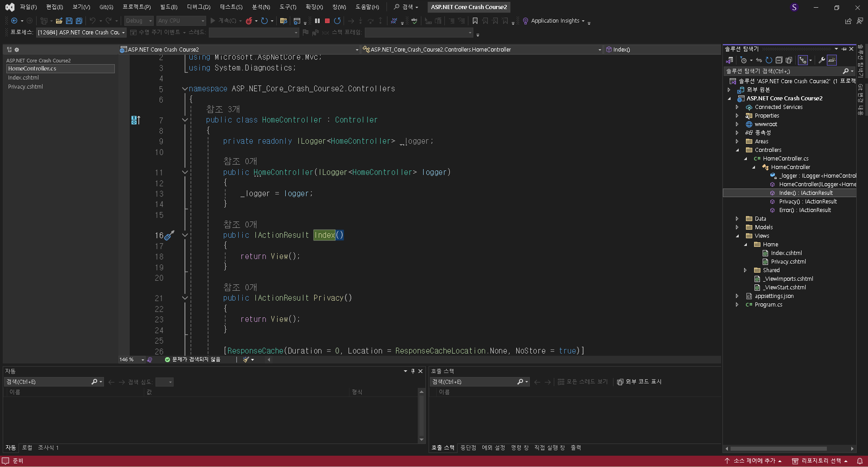
Task: Click the Save All icon
Action: 79,21
